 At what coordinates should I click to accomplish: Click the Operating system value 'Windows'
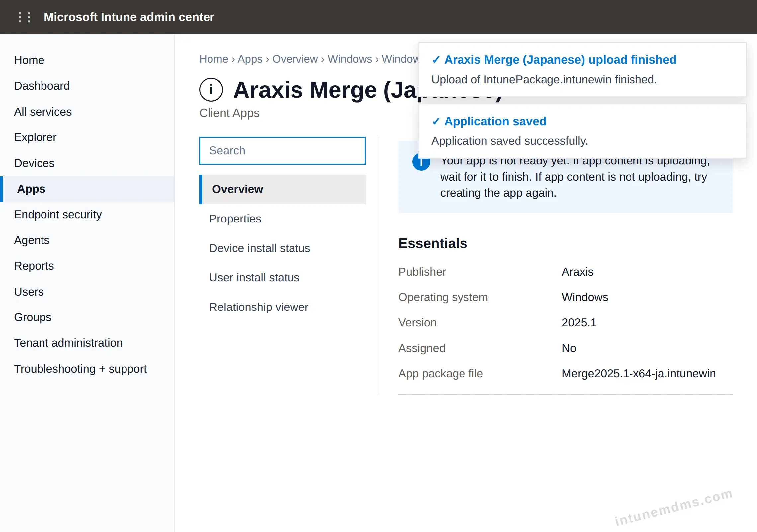point(585,297)
